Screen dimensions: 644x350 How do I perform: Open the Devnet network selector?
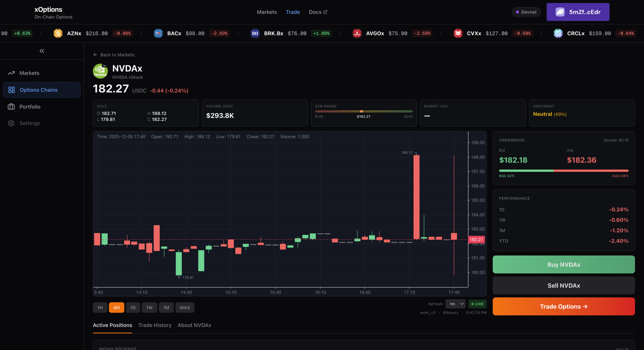[526, 12]
